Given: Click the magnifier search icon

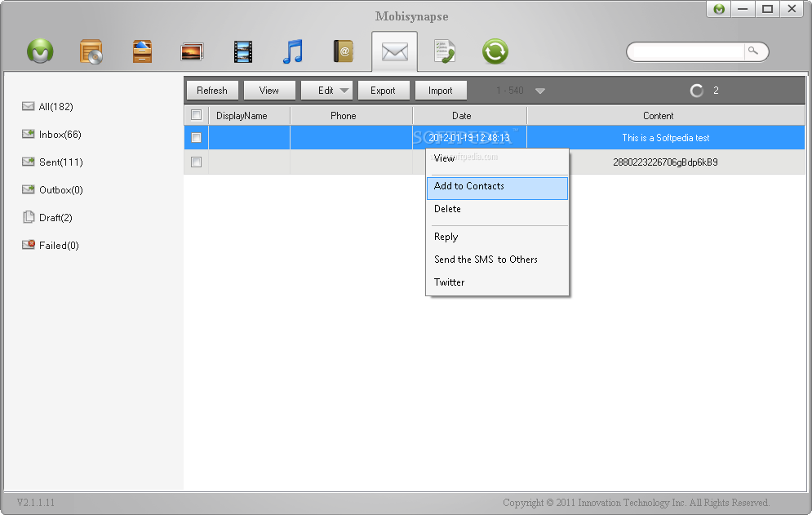Looking at the screenshot, I should pyautogui.click(x=753, y=51).
